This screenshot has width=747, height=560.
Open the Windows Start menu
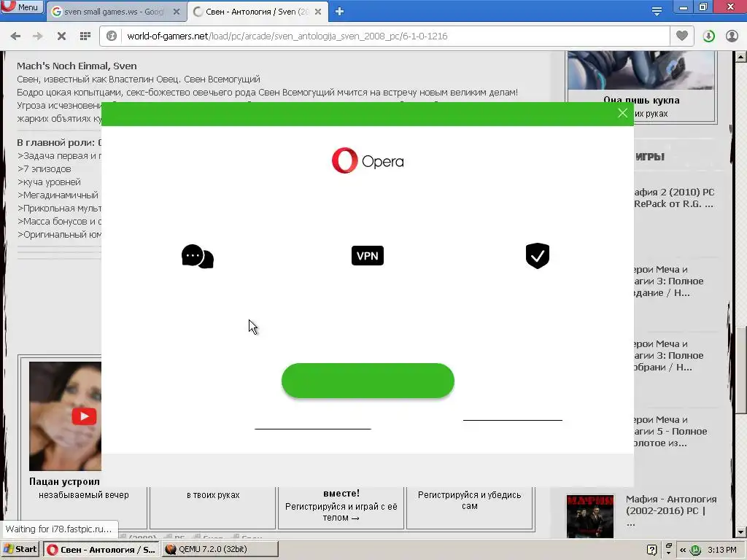click(x=20, y=549)
